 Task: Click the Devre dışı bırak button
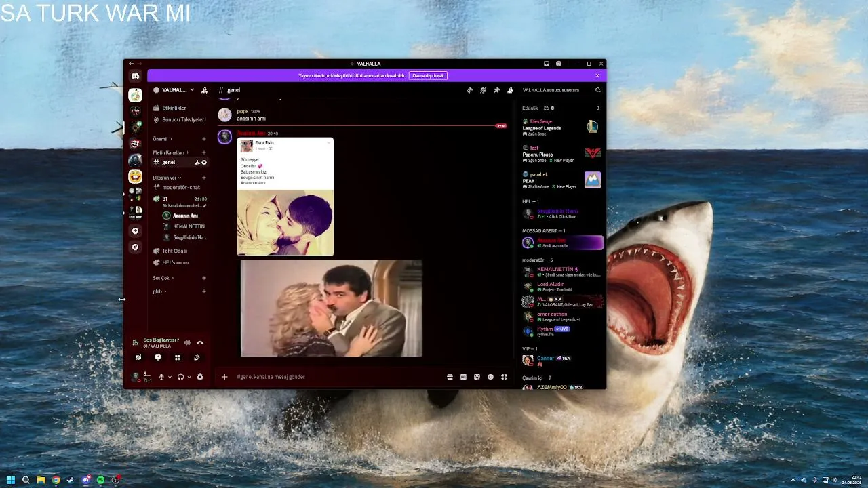point(429,75)
